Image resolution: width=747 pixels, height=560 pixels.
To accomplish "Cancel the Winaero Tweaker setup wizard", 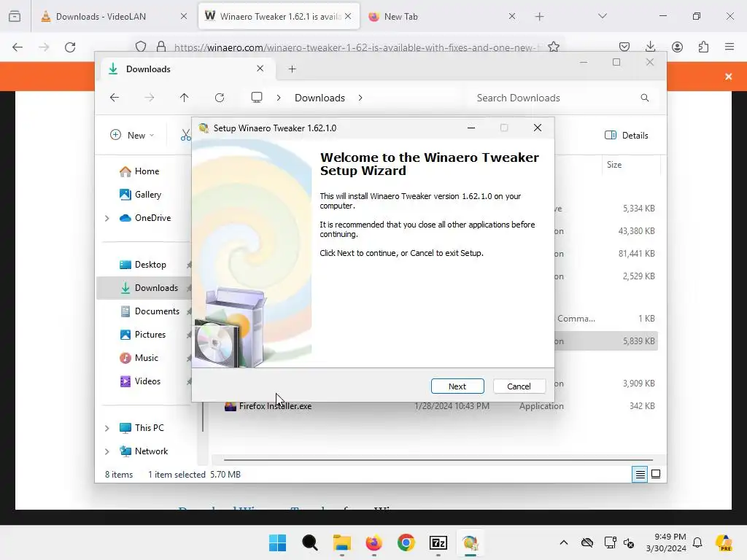I will [519, 386].
